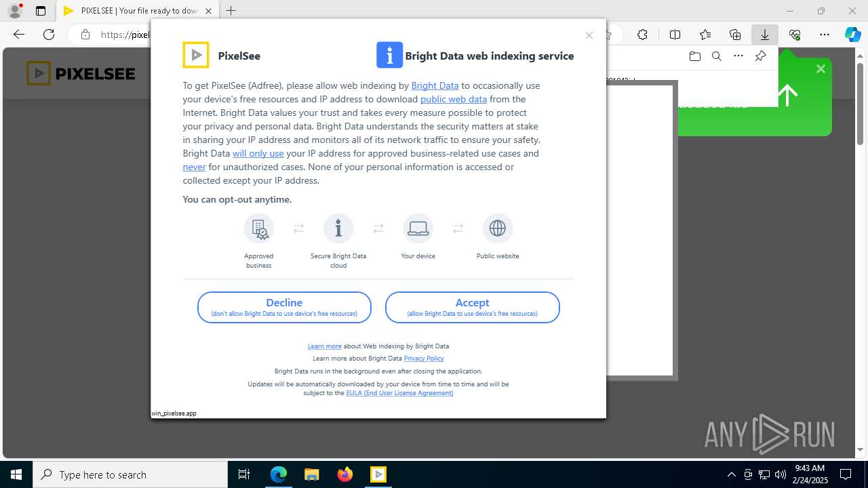The height and width of the screenshot is (488, 868).
Task: Click the 'will only use' link
Action: tap(258, 153)
